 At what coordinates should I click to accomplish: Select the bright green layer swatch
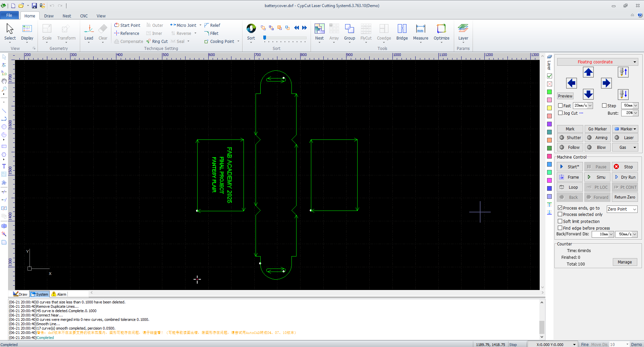pos(549,92)
